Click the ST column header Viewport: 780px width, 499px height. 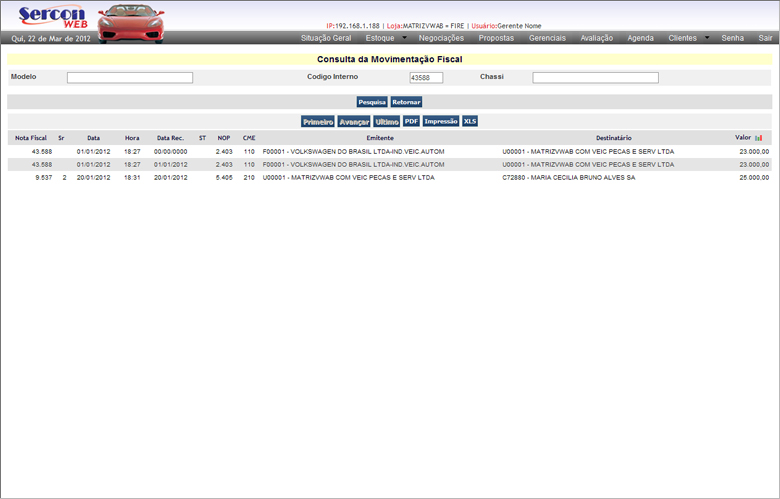(x=202, y=138)
